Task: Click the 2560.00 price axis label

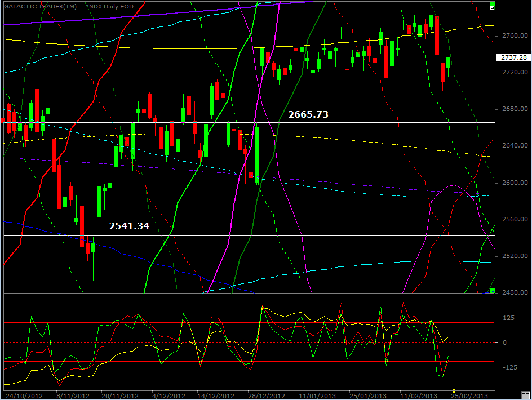Action: [x=515, y=219]
